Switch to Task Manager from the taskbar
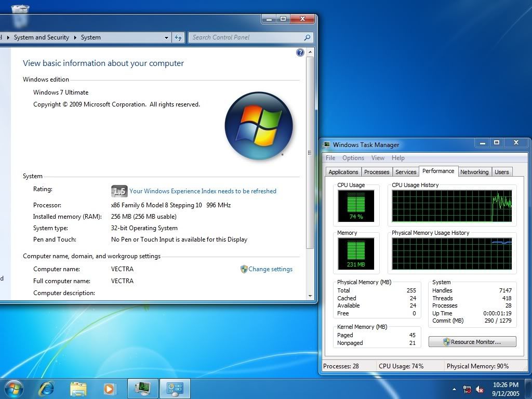532x399 pixels. 143,388
